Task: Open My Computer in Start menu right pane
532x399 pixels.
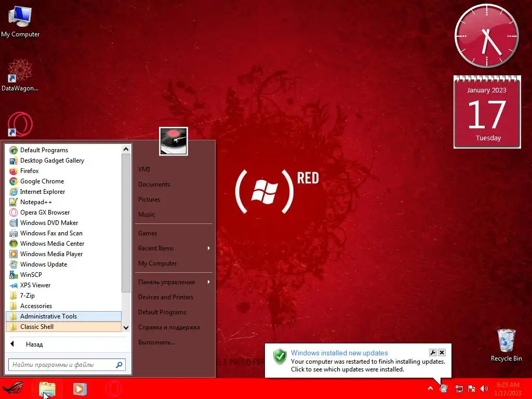Action: click(174, 263)
